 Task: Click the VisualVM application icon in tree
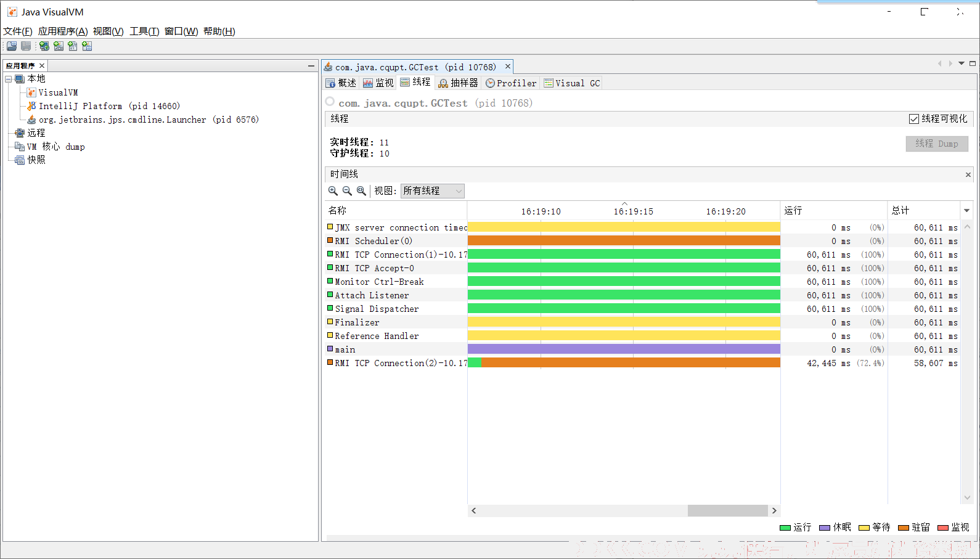coord(31,92)
